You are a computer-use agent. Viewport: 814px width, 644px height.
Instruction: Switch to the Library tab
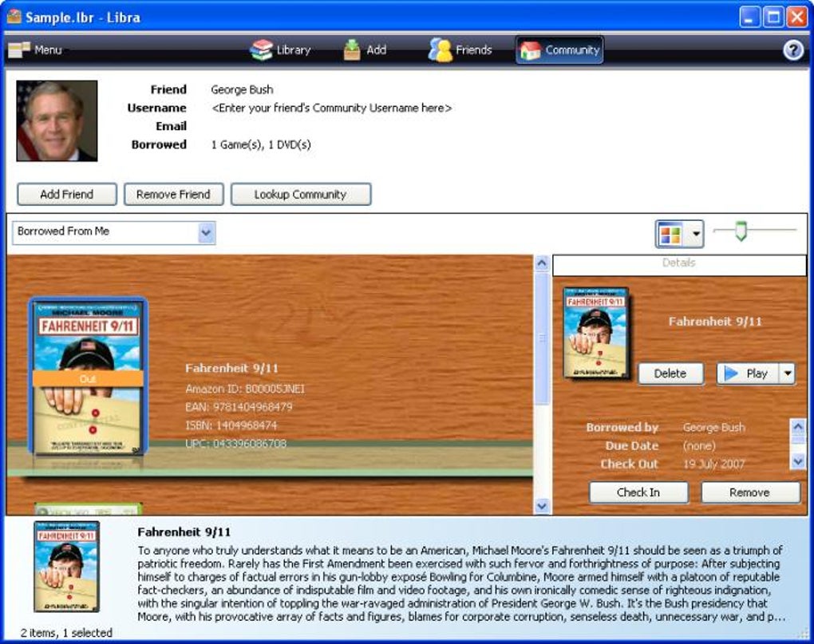coord(280,49)
